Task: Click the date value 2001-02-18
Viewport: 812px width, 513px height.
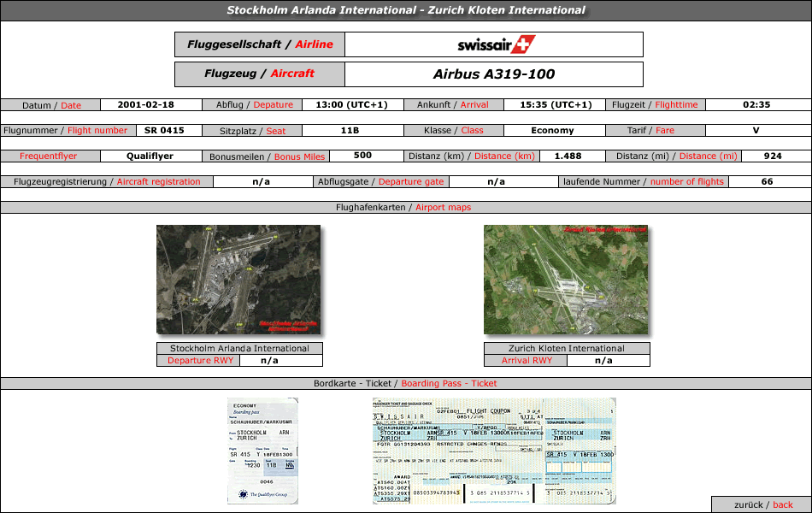Action: [x=146, y=104]
